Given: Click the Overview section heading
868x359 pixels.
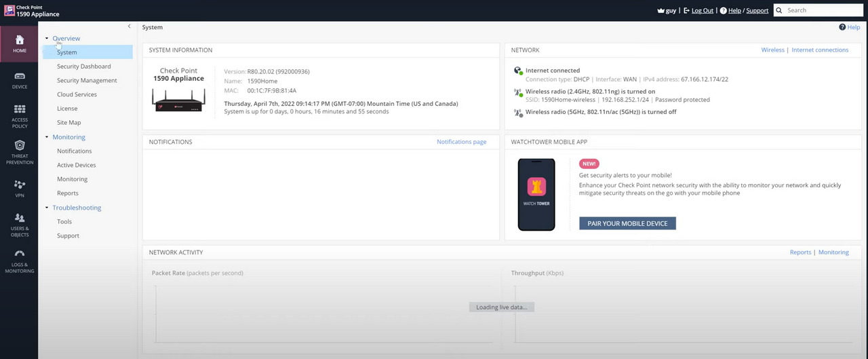Looking at the screenshot, I should (x=66, y=39).
